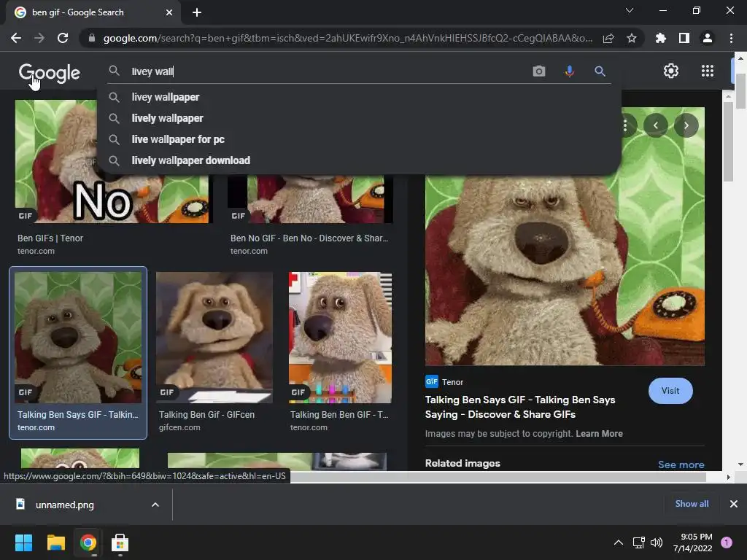Open notification badge in system tray
The height and width of the screenshot is (560, 747).
point(727,542)
